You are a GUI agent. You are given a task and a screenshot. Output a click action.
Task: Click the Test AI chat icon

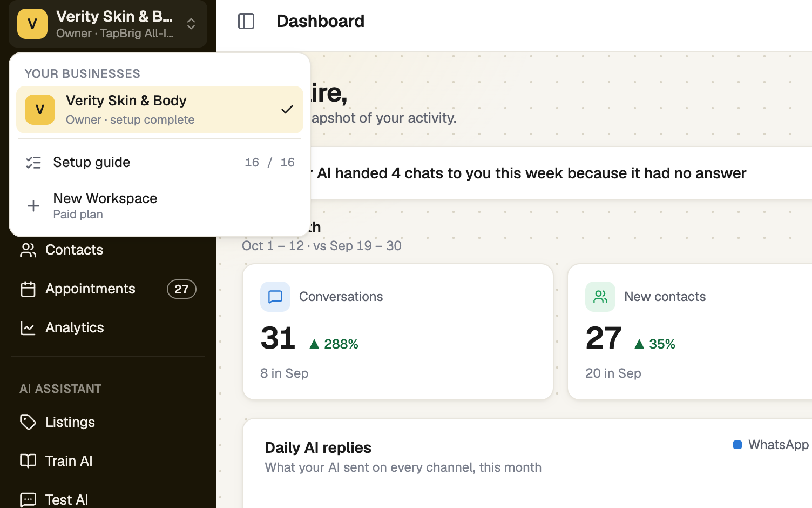pos(28,500)
